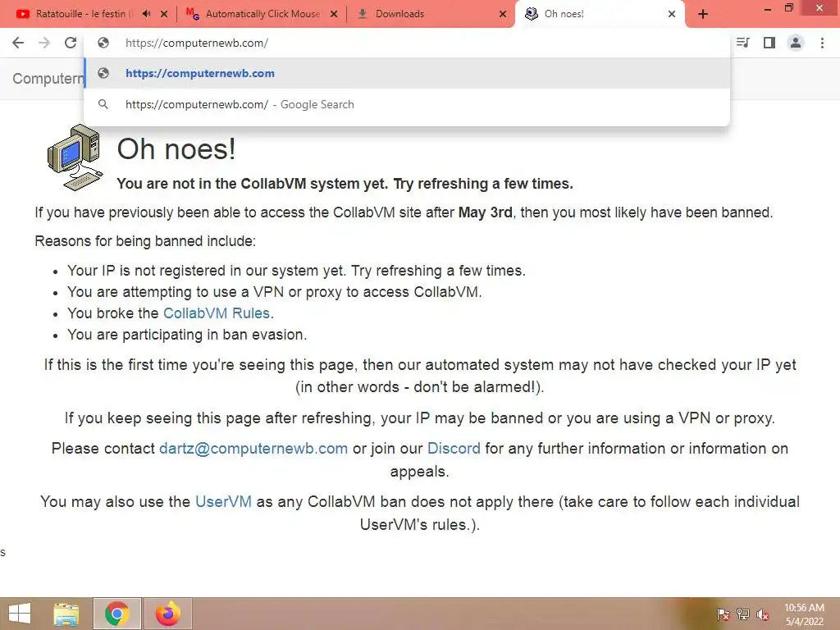Close the Downloads tab
The width and height of the screenshot is (840, 630).
point(503,14)
